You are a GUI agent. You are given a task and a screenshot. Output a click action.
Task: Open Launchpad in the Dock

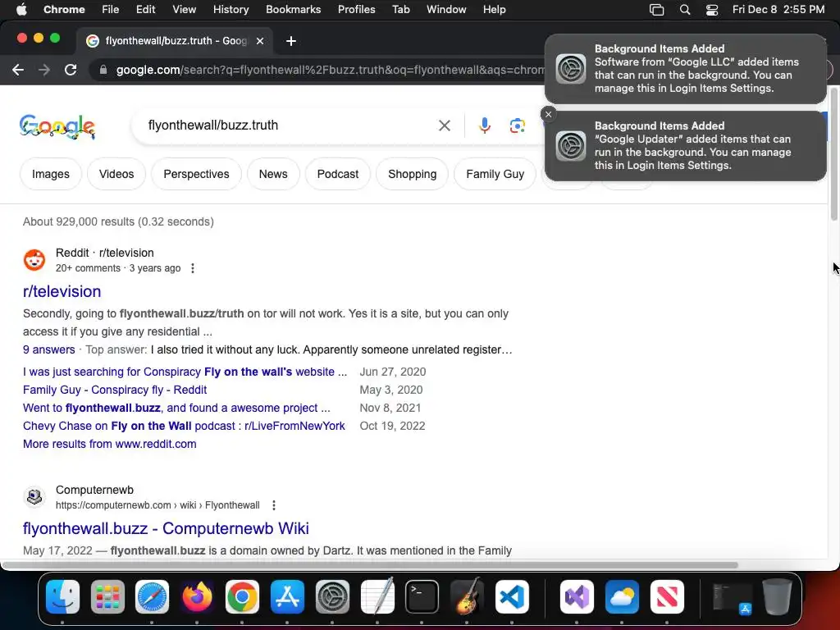pyautogui.click(x=107, y=596)
